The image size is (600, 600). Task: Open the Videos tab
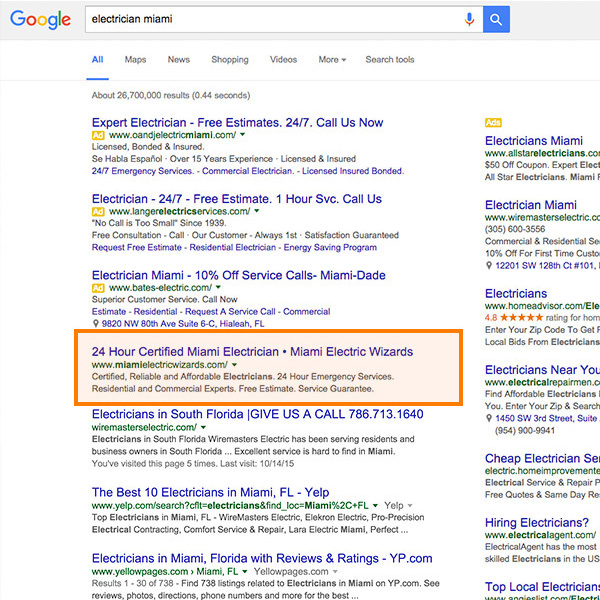tap(284, 60)
